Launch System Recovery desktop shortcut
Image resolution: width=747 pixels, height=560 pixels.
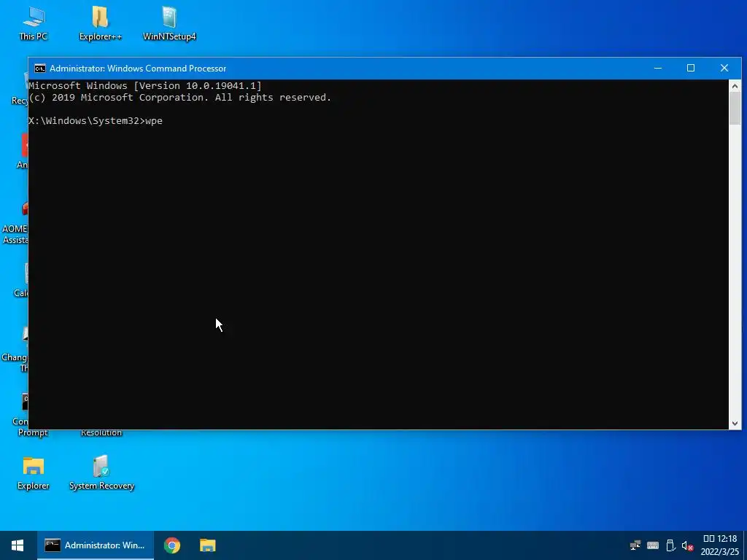pos(101,472)
